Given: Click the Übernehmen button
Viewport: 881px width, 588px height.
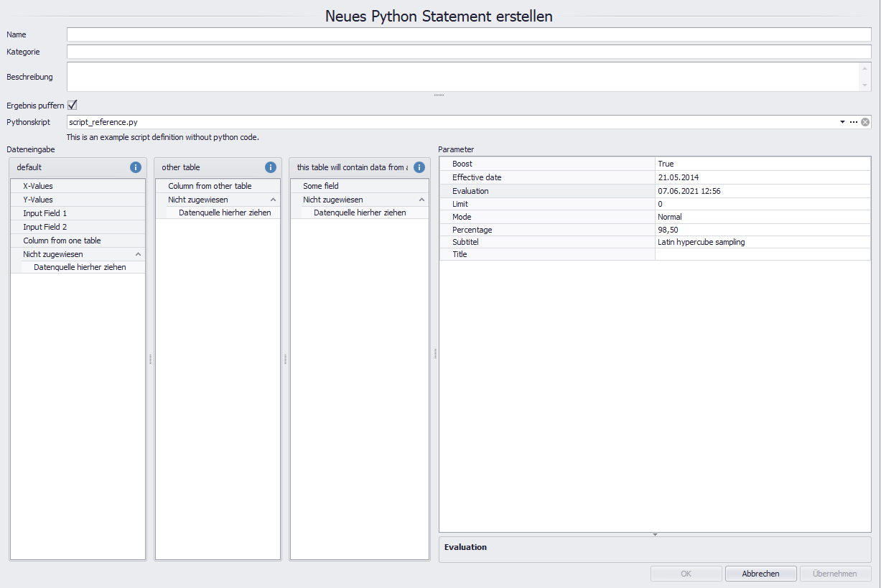Looking at the screenshot, I should coord(835,573).
